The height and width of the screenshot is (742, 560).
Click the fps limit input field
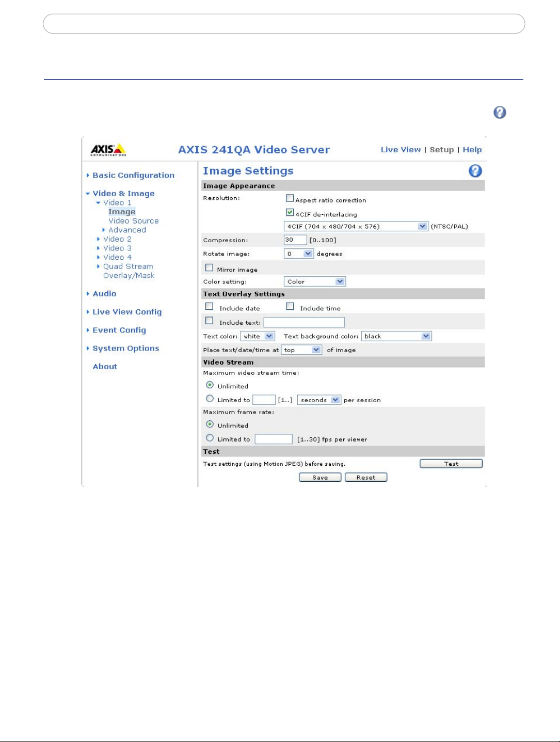[274, 439]
